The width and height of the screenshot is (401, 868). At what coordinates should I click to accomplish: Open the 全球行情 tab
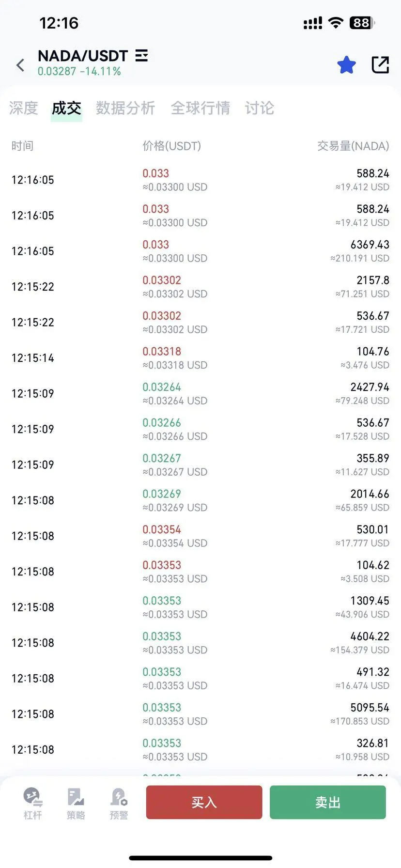click(200, 108)
